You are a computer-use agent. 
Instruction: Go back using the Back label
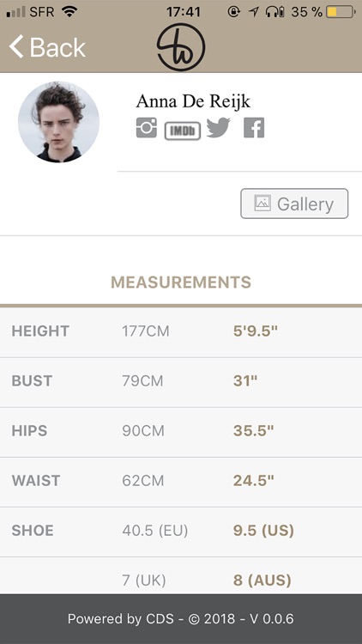[x=57, y=47]
